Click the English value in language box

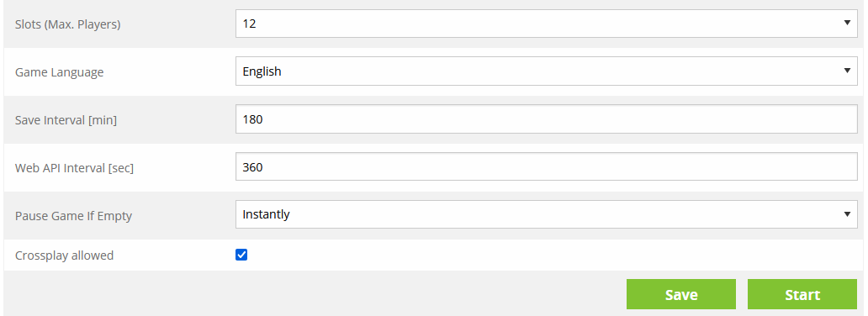(x=262, y=71)
